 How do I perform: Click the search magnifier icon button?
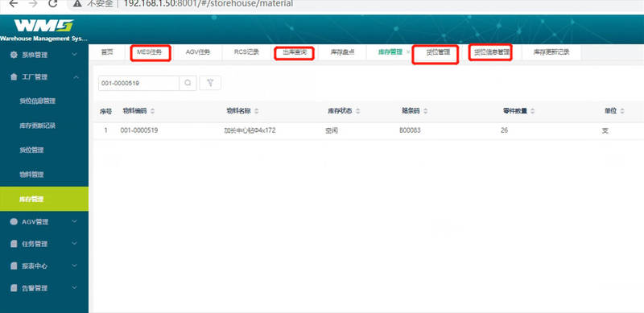pyautogui.click(x=188, y=83)
